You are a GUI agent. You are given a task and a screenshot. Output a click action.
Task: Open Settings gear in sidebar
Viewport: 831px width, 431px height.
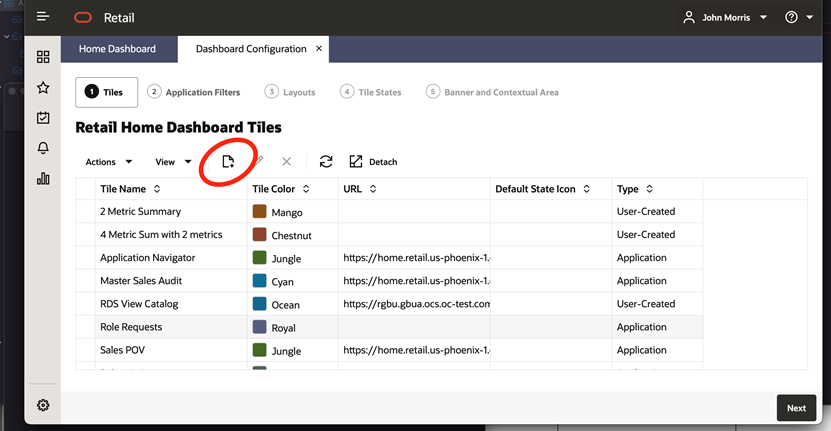[43, 406]
